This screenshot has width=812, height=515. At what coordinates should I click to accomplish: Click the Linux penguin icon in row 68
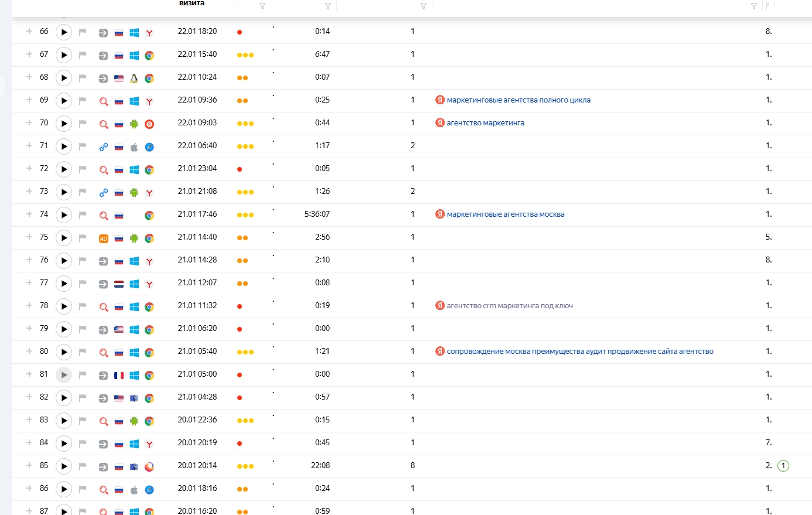point(134,79)
